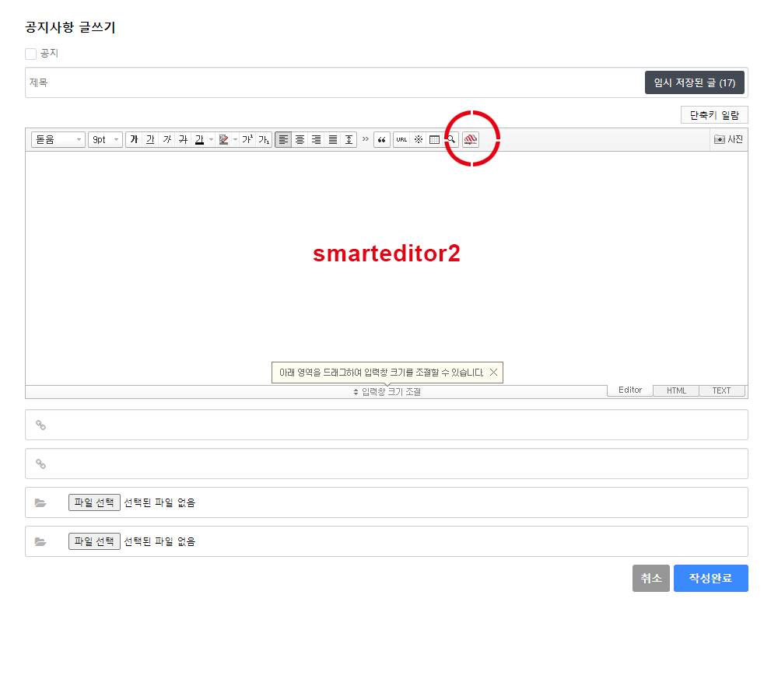The height and width of the screenshot is (700, 778).
Task: Insert a blockquote
Action: point(381,140)
